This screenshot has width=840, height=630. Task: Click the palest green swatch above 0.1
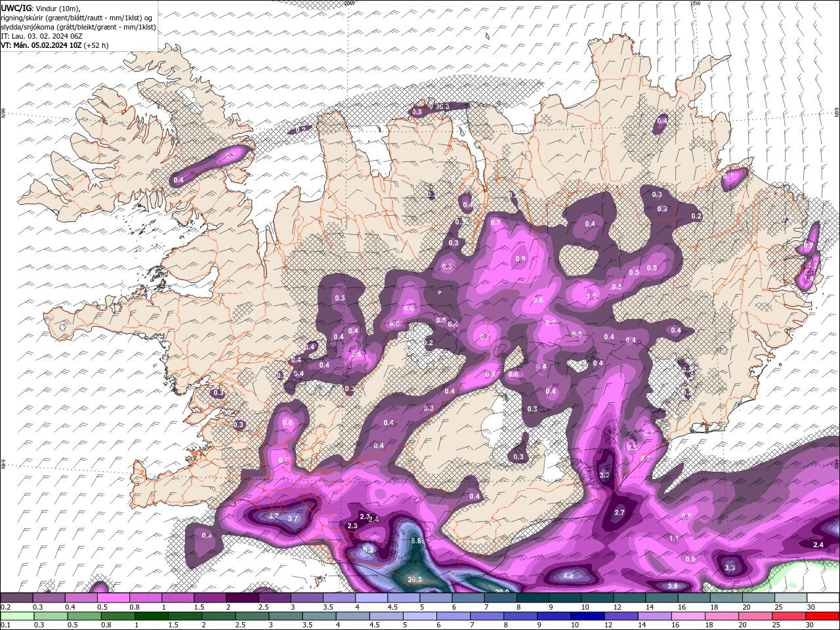17,616
